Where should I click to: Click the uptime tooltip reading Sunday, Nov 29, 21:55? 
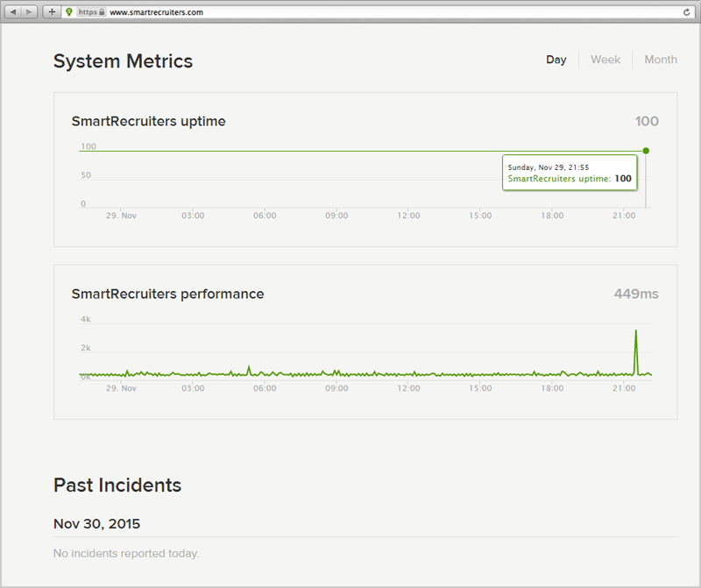[x=570, y=173]
